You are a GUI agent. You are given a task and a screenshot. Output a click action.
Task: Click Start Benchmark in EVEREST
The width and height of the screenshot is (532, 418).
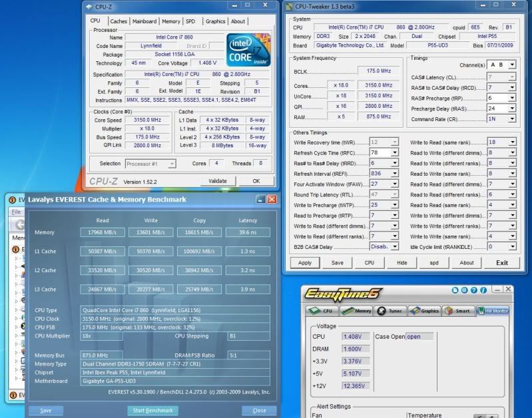(x=152, y=411)
